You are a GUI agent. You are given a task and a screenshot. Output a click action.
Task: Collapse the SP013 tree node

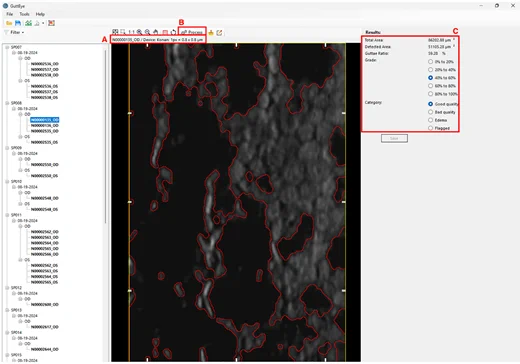[7, 310]
